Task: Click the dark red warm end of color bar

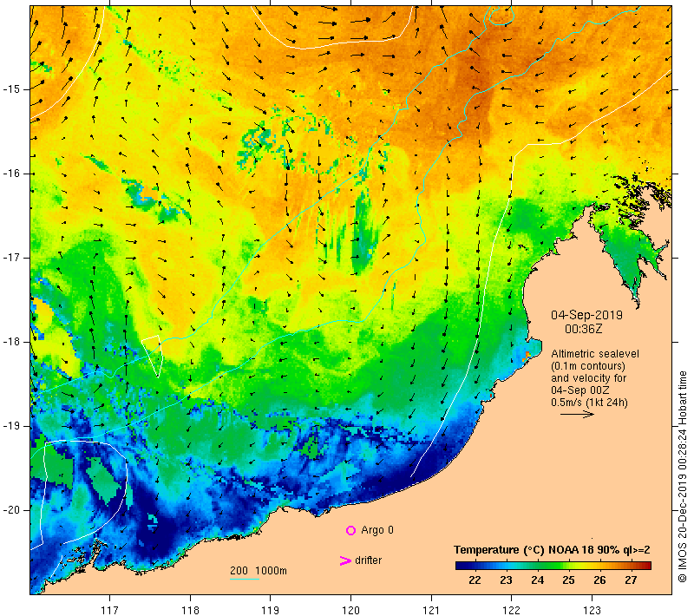Action: pyautogui.click(x=646, y=566)
